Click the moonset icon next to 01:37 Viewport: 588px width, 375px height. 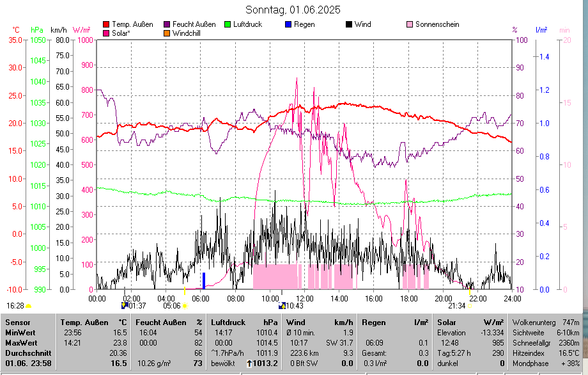tap(125, 305)
